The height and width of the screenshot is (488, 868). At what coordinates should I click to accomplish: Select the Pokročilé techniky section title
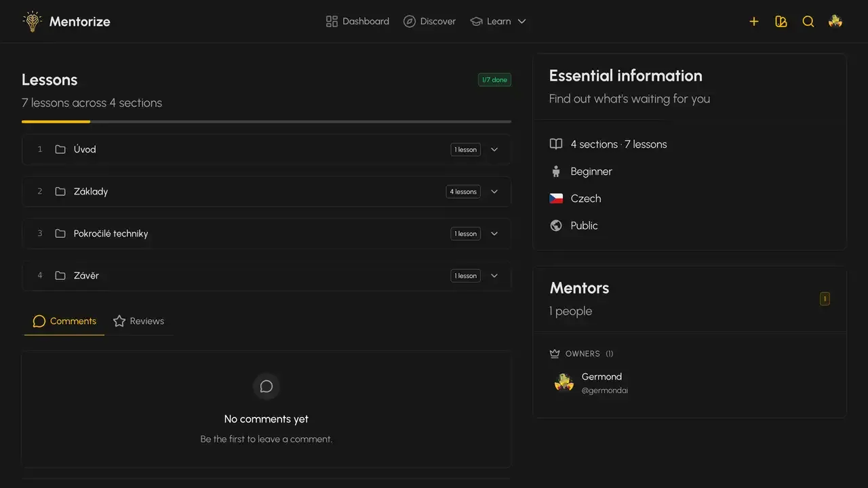[111, 233]
